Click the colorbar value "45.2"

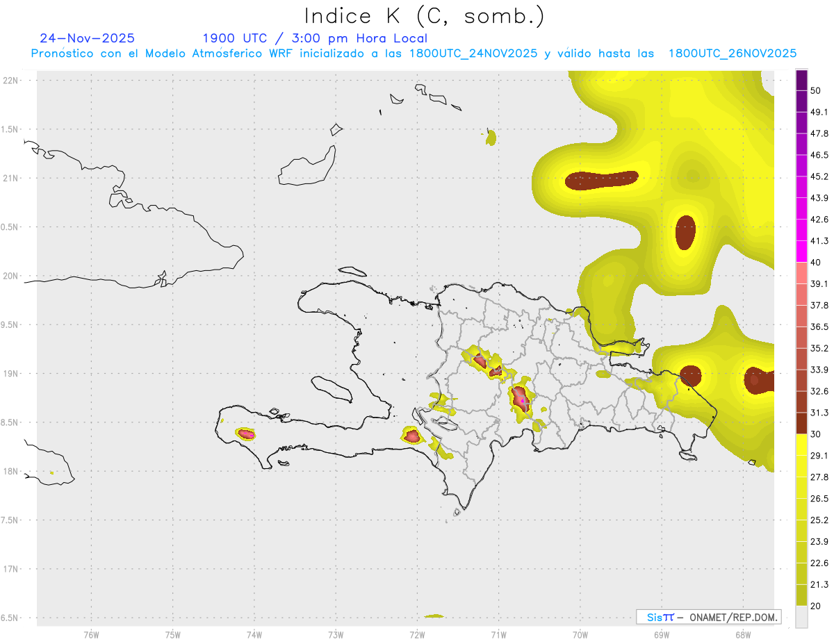point(819,176)
